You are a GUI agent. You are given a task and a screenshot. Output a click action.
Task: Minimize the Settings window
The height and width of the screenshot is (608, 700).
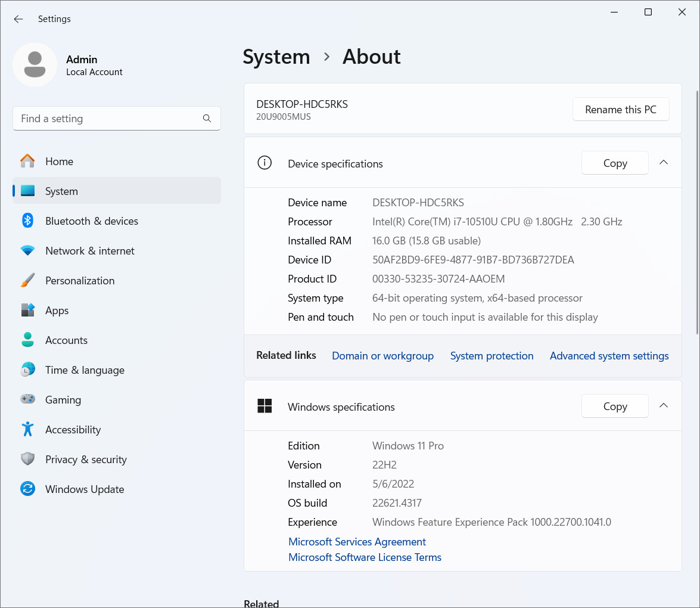[614, 12]
